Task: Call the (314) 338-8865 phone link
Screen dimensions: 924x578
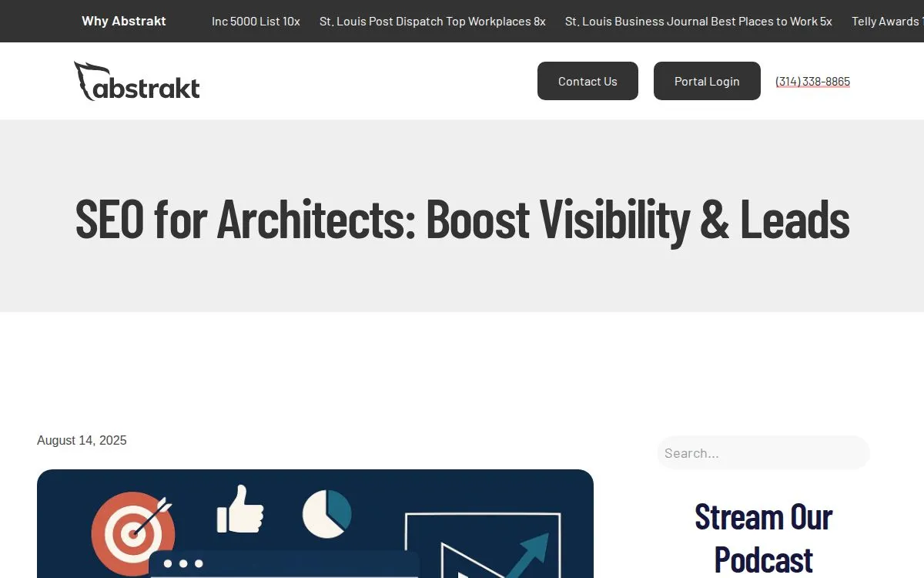Action: coord(812,82)
